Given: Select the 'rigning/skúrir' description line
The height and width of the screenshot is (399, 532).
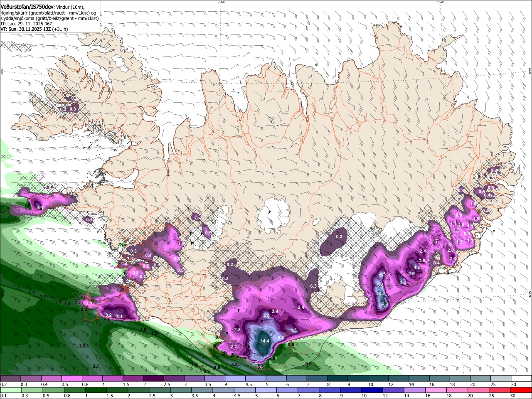Looking at the screenshot, I should pyautogui.click(x=48, y=13).
